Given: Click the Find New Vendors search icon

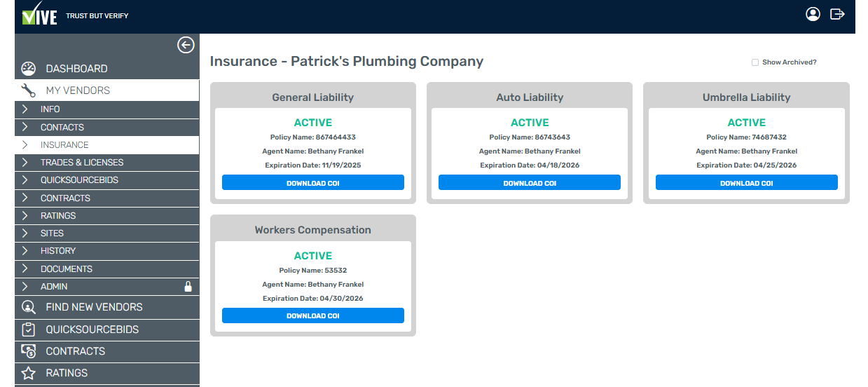Looking at the screenshot, I should click(28, 307).
